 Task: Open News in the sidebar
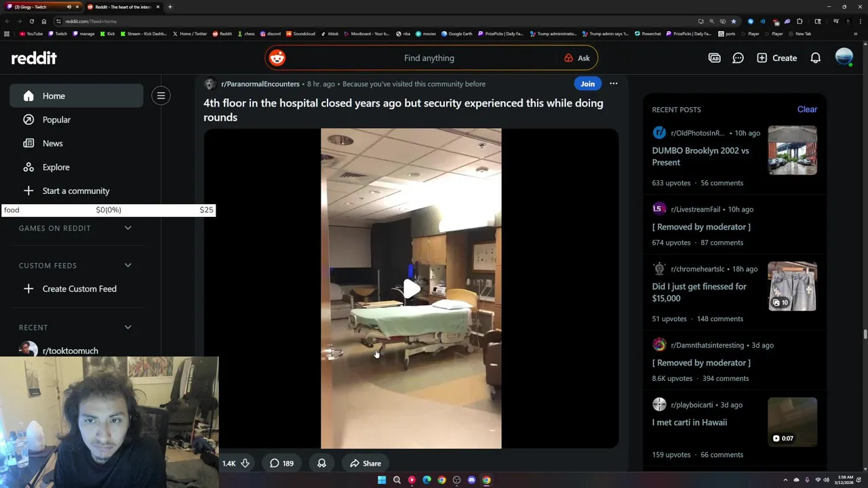coord(76,143)
